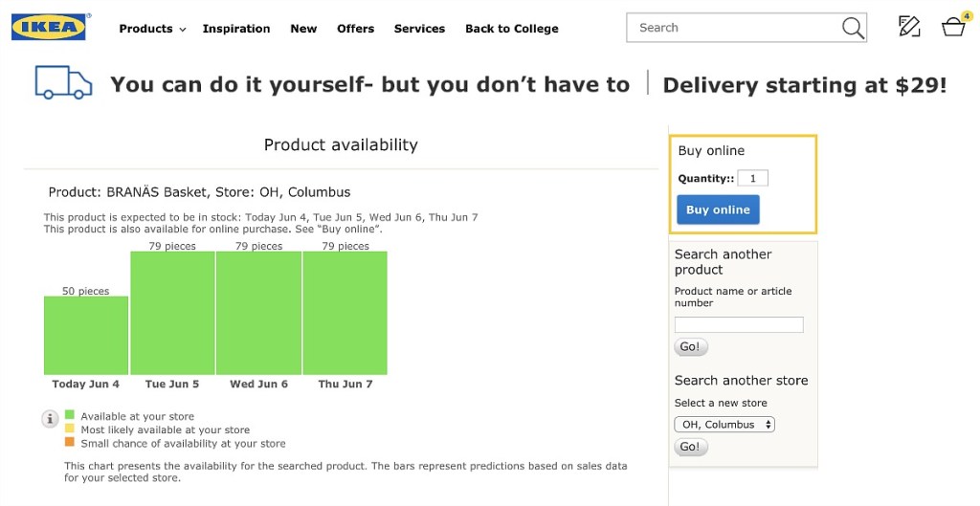Click the green Available legend swatch

point(70,415)
